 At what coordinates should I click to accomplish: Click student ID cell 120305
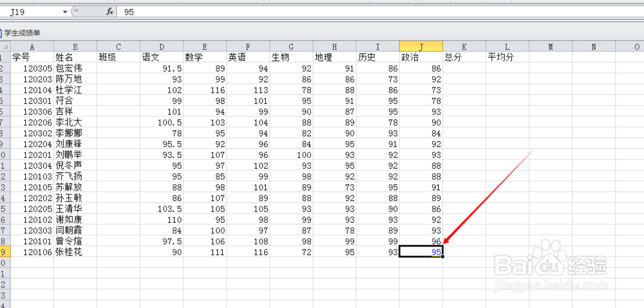click(32, 68)
